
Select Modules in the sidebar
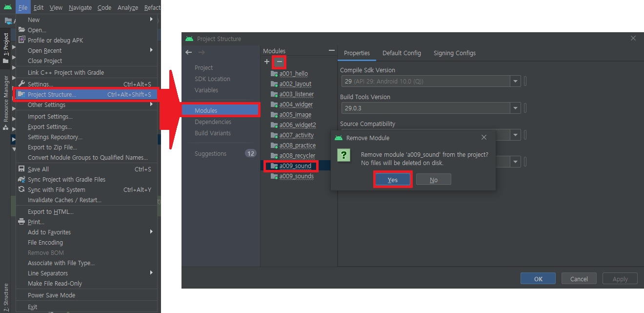221,110
